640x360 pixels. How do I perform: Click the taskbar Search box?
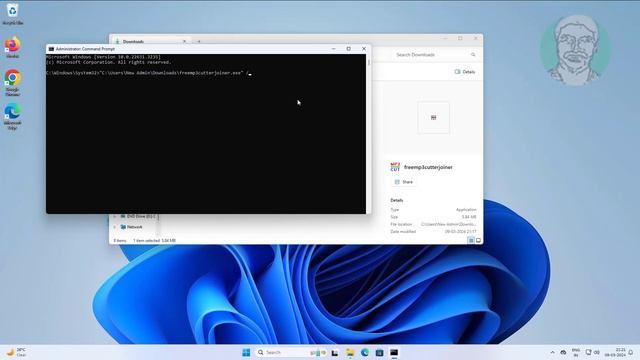click(291, 352)
